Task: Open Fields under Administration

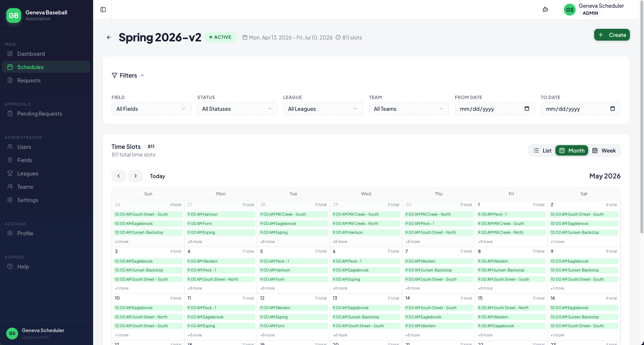Action: click(24, 160)
